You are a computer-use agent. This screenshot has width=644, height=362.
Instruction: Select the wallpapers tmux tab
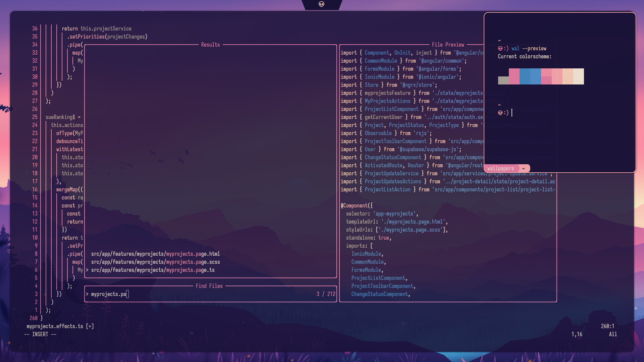click(500, 169)
